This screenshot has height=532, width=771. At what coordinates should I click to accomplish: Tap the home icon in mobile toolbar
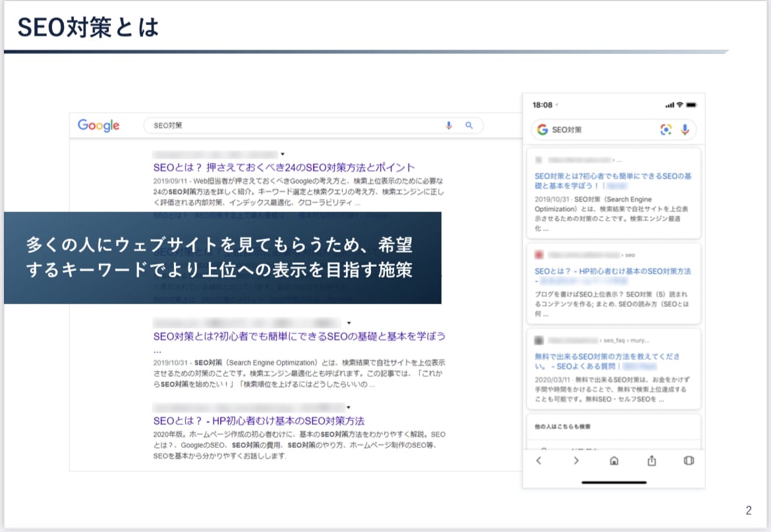[614, 461]
